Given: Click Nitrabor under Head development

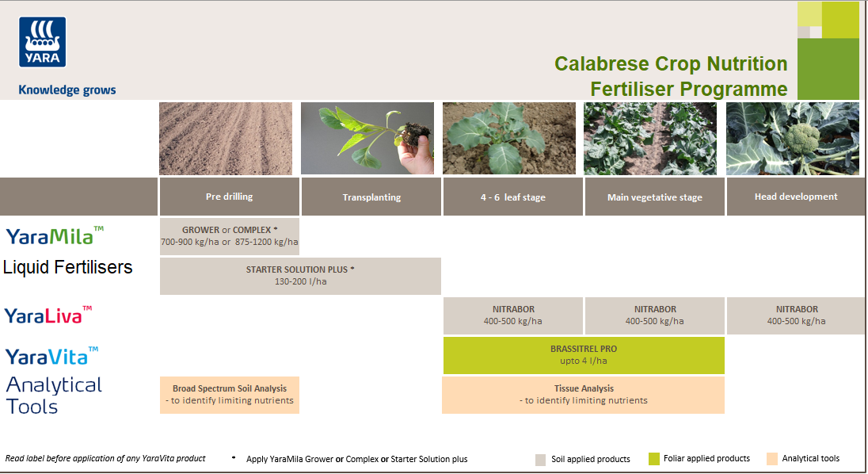Looking at the screenshot, I should pyautogui.click(x=796, y=315).
